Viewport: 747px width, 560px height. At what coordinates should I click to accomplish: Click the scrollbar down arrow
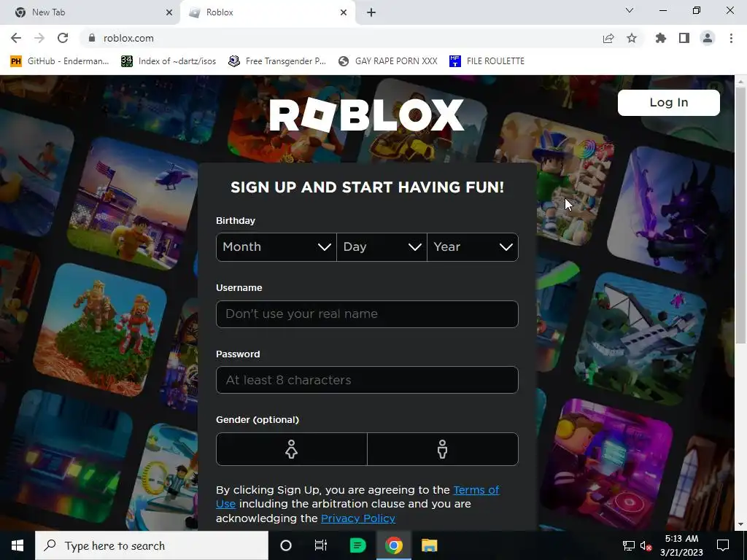[x=740, y=524]
